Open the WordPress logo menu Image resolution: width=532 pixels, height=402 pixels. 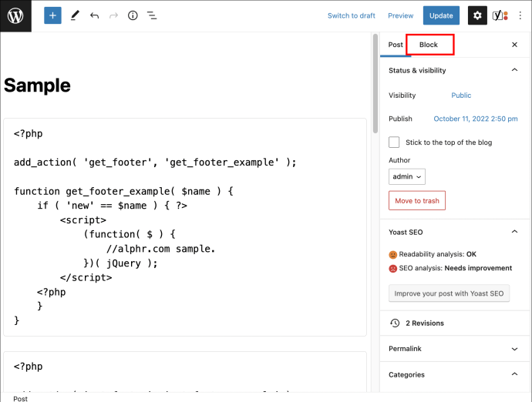(x=15, y=15)
